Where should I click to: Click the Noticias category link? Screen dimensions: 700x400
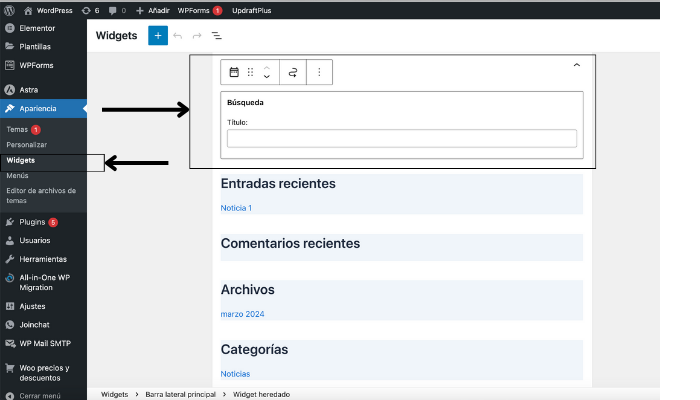(x=235, y=374)
